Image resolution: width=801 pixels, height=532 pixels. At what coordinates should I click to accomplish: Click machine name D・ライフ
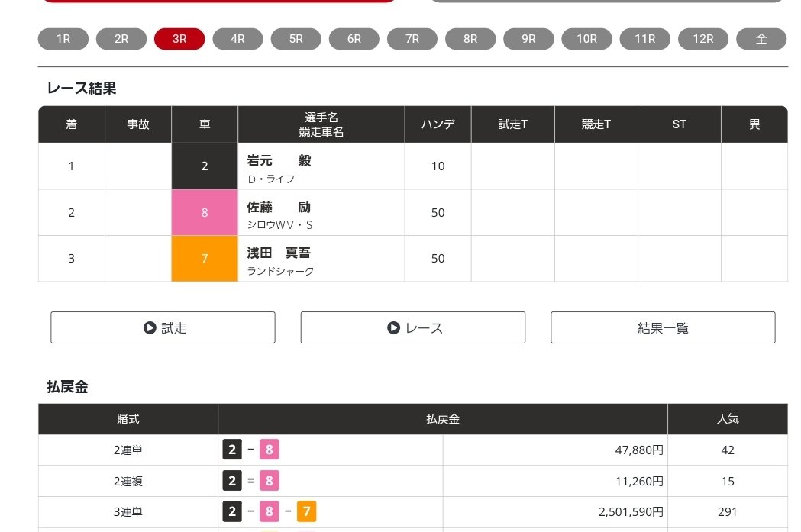click(271, 179)
